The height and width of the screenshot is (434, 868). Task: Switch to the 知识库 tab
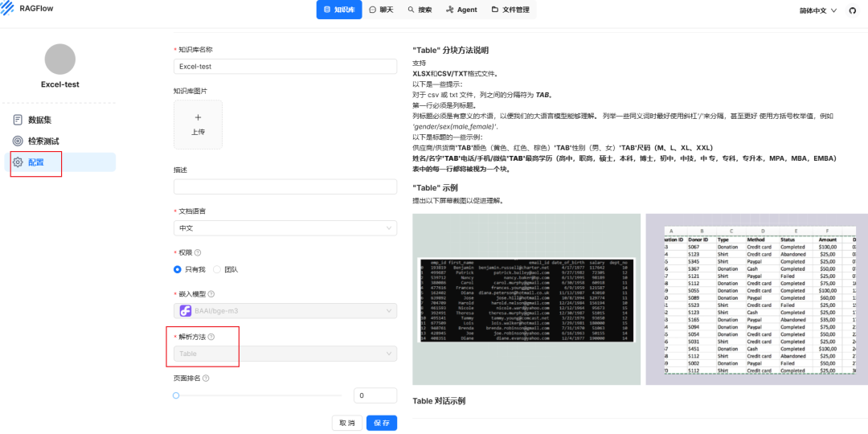point(339,10)
